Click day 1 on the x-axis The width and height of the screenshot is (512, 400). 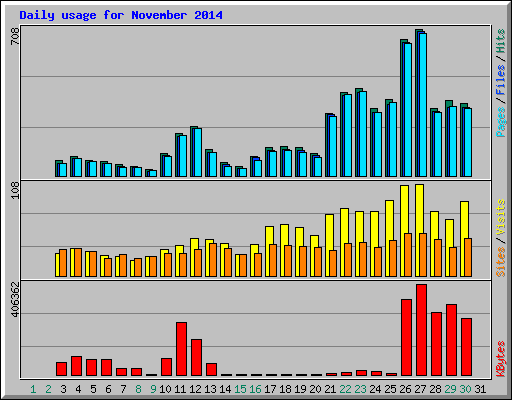[x=33, y=389]
